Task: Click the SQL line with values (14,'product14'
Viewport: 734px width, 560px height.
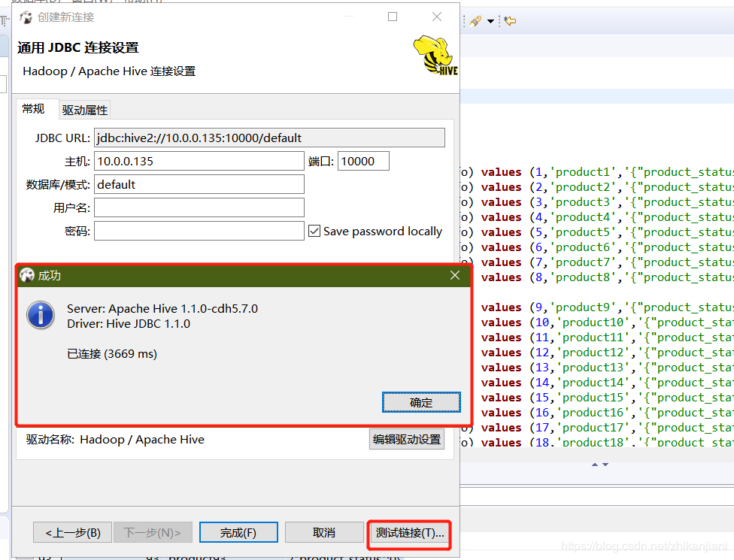Action: click(x=607, y=382)
